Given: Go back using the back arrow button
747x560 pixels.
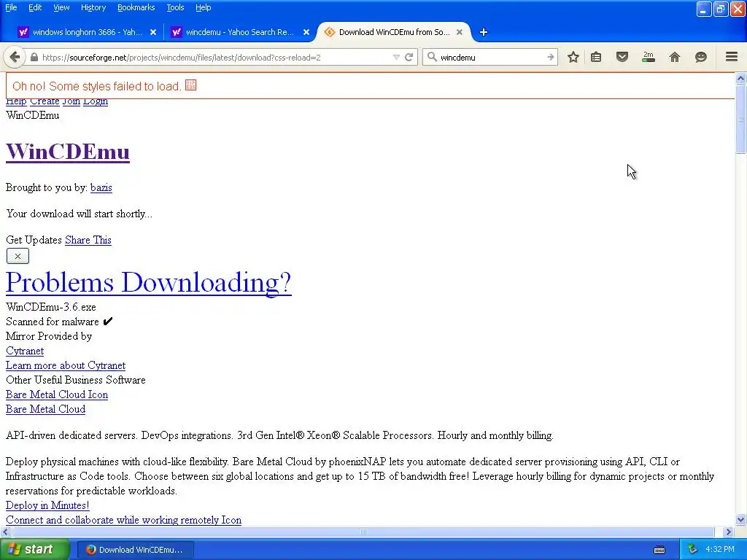Looking at the screenshot, I should pos(15,57).
